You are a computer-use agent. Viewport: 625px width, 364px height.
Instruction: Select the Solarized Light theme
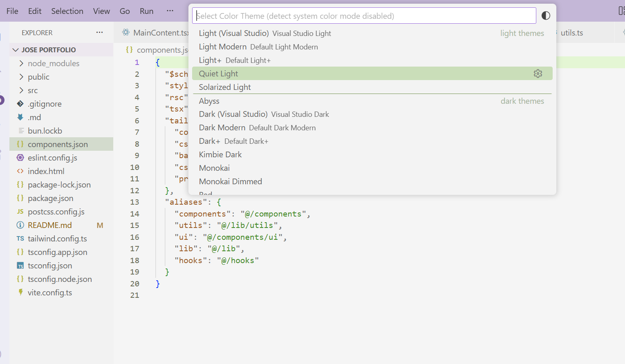click(225, 87)
